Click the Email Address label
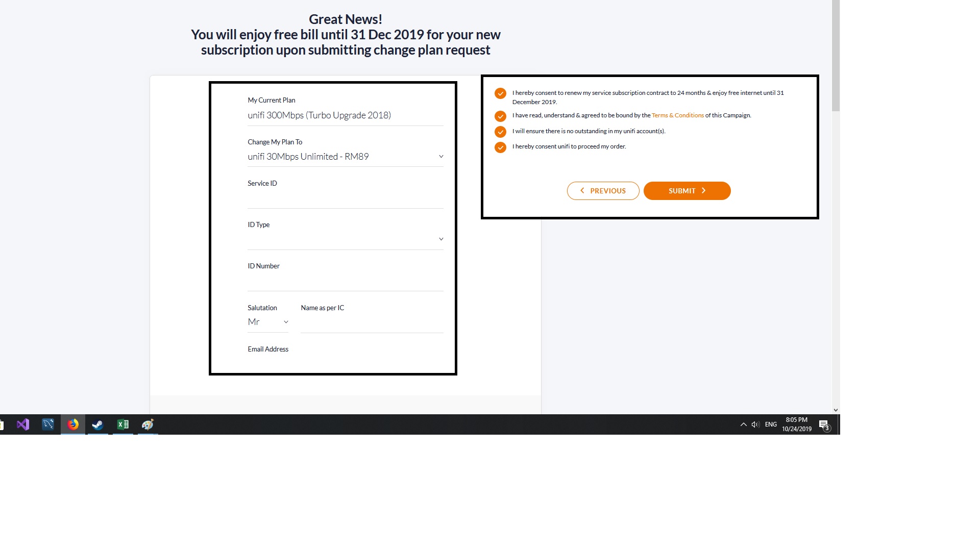Screen dimensions: 980x551 (268, 349)
